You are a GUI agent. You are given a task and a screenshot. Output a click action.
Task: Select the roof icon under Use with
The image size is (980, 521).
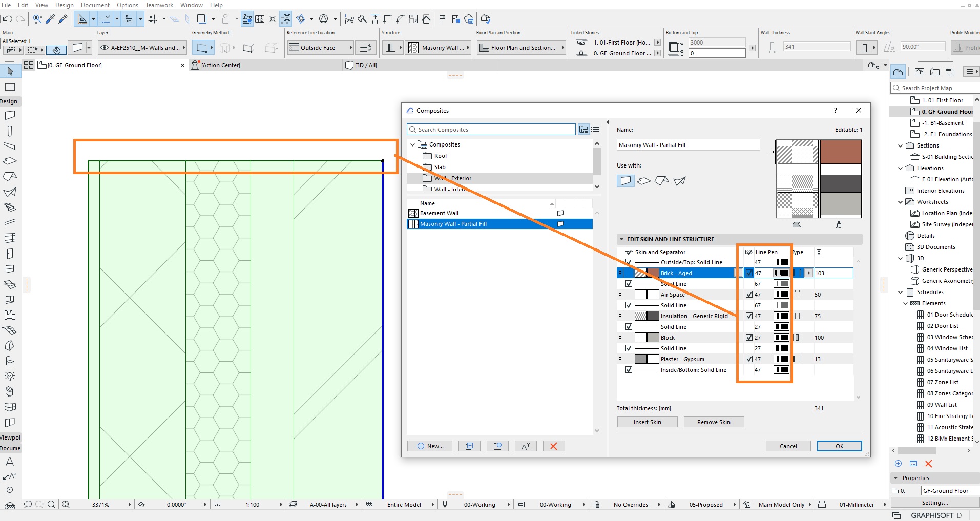click(662, 181)
